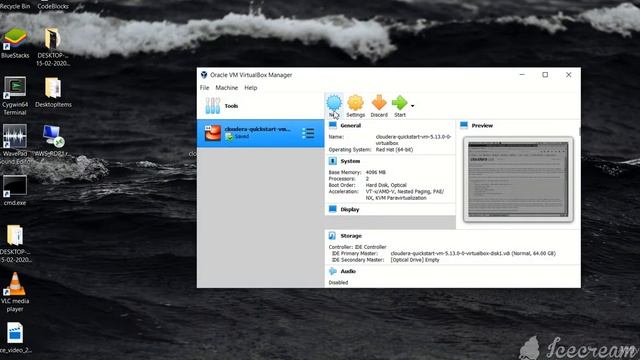
Task: Click the VirtualBox title bar logo
Action: pos(204,75)
